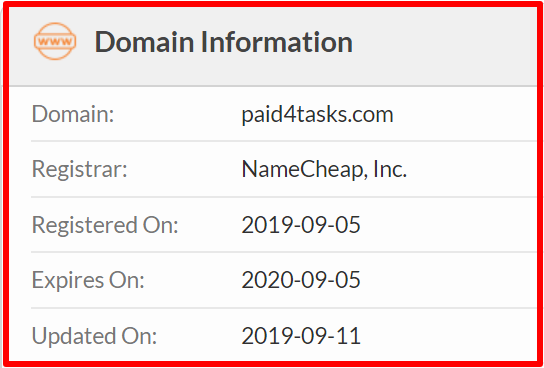
Task: Click the Registered On: label
Action: click(x=105, y=225)
